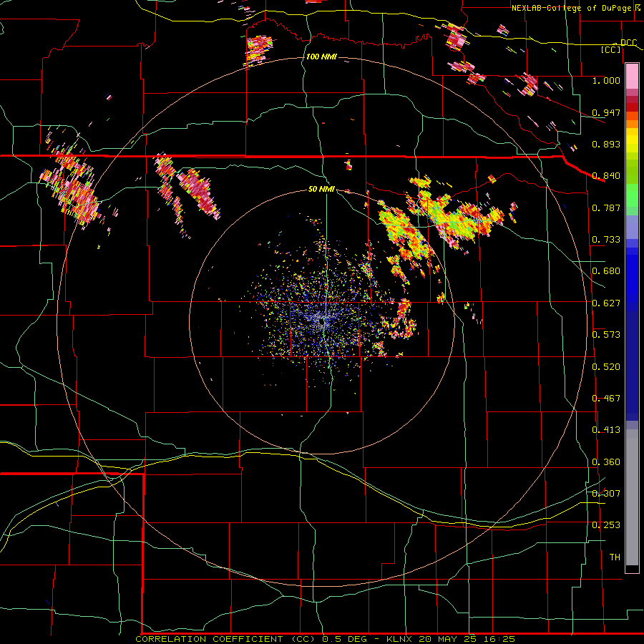The image size is (644, 644).
Task: Click the 0.733 value on color scale
Action: (x=606, y=240)
